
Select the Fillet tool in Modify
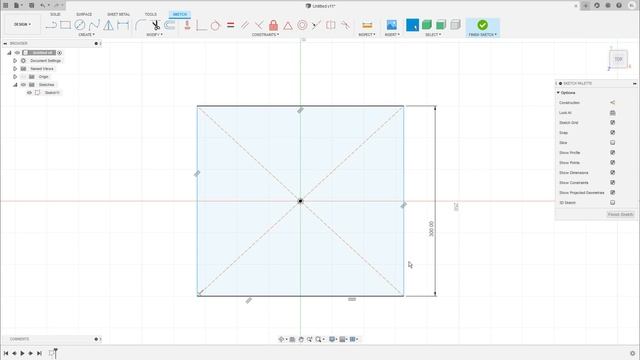click(x=140, y=25)
